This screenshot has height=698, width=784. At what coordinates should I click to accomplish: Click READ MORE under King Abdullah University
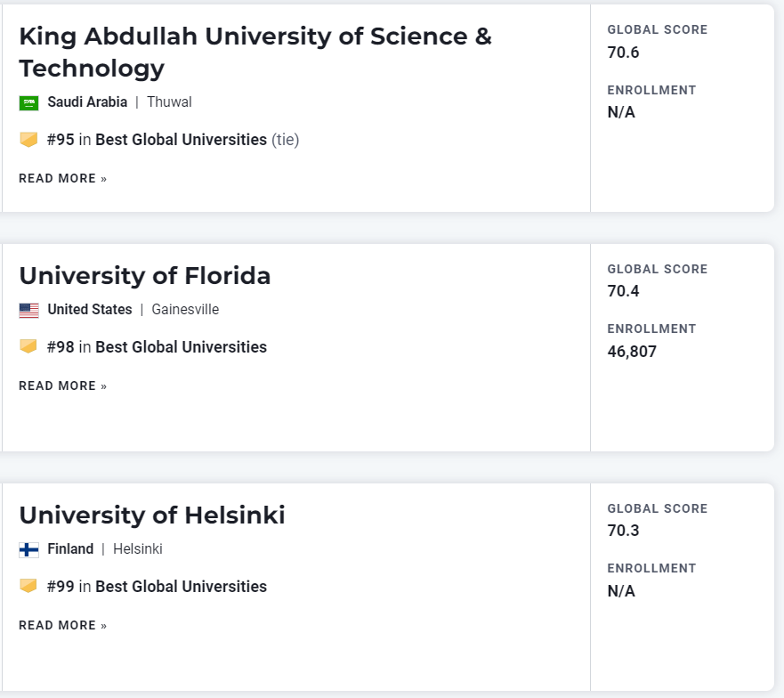(x=62, y=178)
